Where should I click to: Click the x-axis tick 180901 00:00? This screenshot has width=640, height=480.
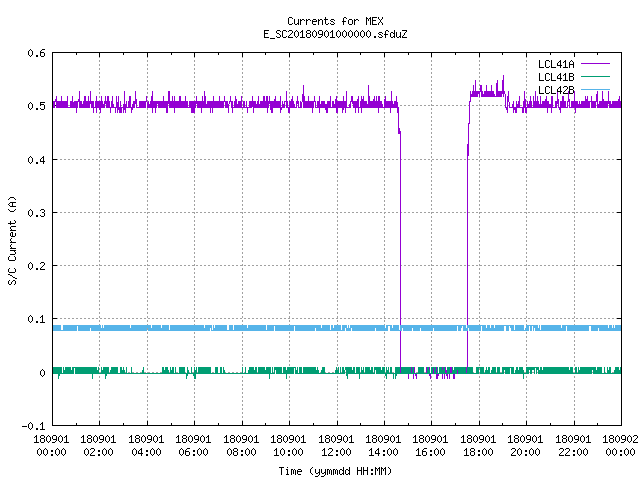click(51, 446)
